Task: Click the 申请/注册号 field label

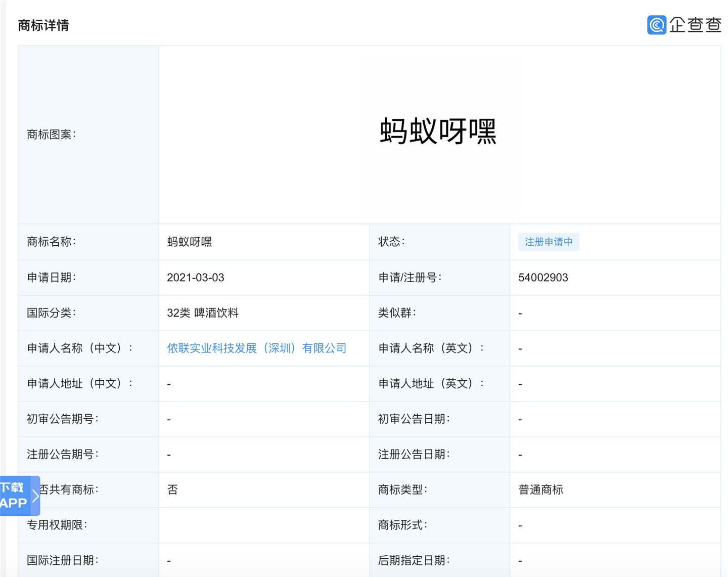Action: pos(409,278)
